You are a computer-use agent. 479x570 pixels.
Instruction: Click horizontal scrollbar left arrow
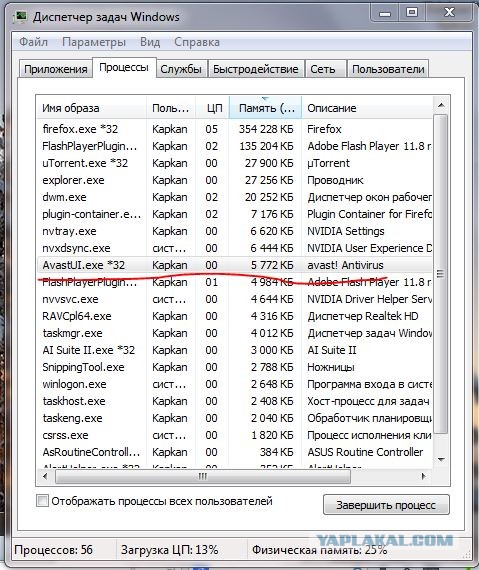point(45,476)
